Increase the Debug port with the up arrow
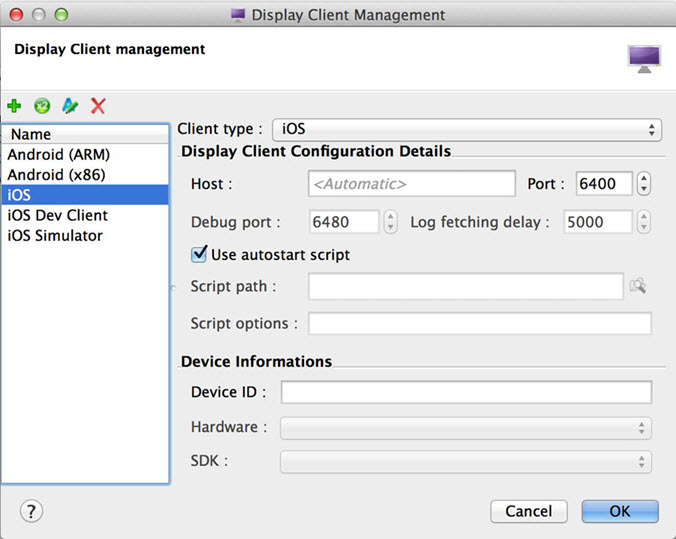This screenshot has width=676, height=539. (391, 216)
